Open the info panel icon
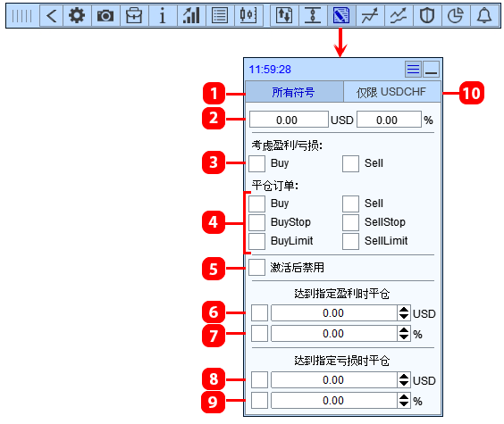 pos(163,16)
